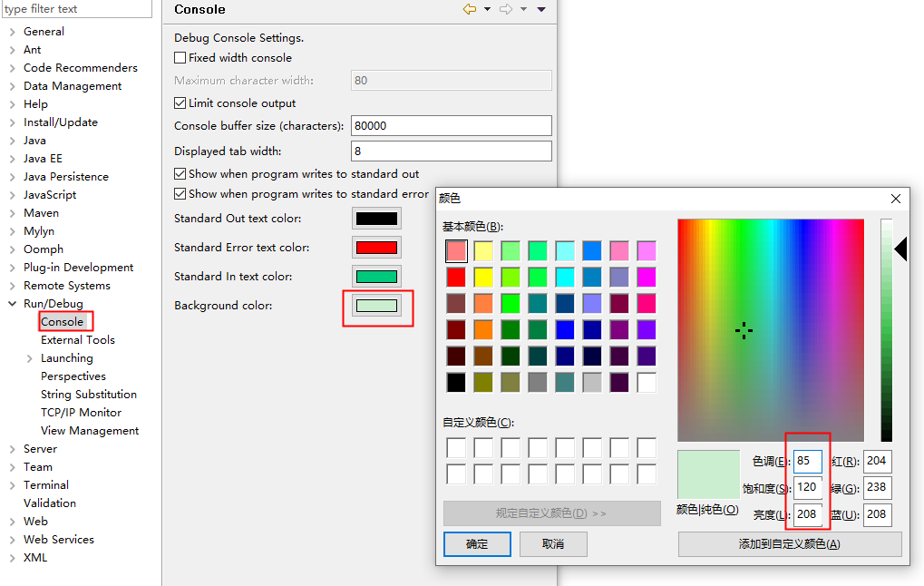
Task: Expand the Java preferences node
Action: (13, 141)
